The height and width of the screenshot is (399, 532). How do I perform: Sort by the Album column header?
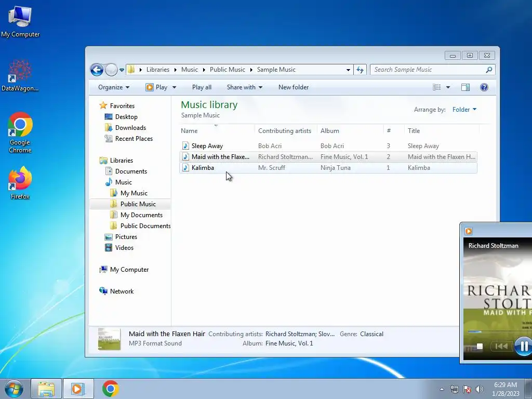pos(350,130)
